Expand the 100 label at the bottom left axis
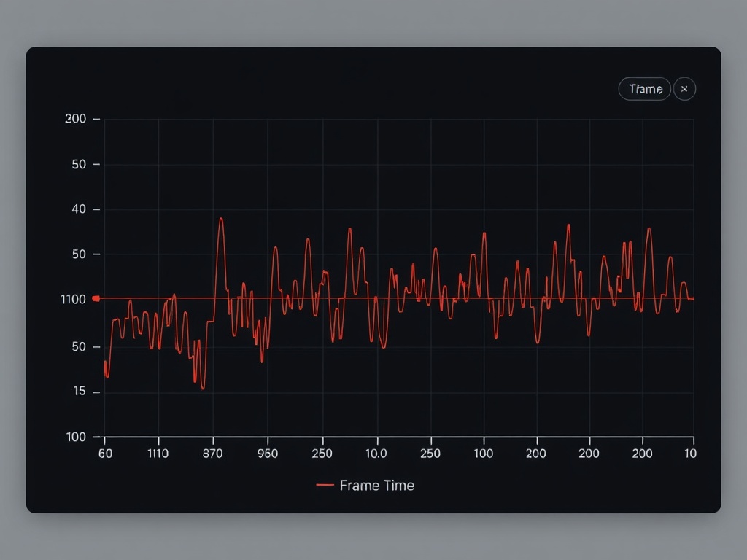The image size is (747, 560). click(75, 437)
